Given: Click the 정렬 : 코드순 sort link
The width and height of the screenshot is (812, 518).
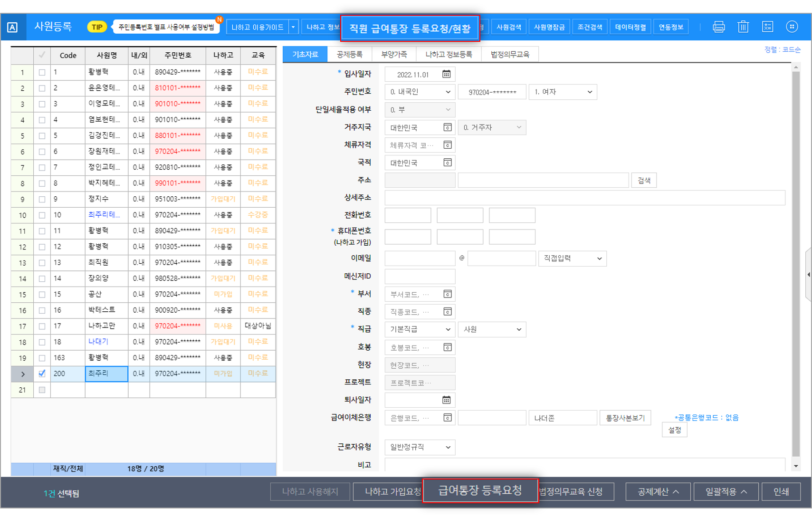Looking at the screenshot, I should [x=782, y=49].
